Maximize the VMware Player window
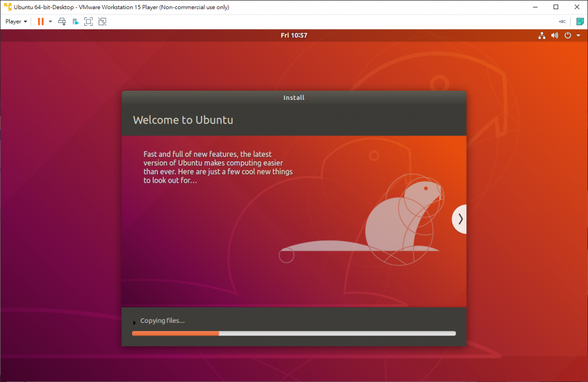Viewport: 588px width, 382px height. 556,7
